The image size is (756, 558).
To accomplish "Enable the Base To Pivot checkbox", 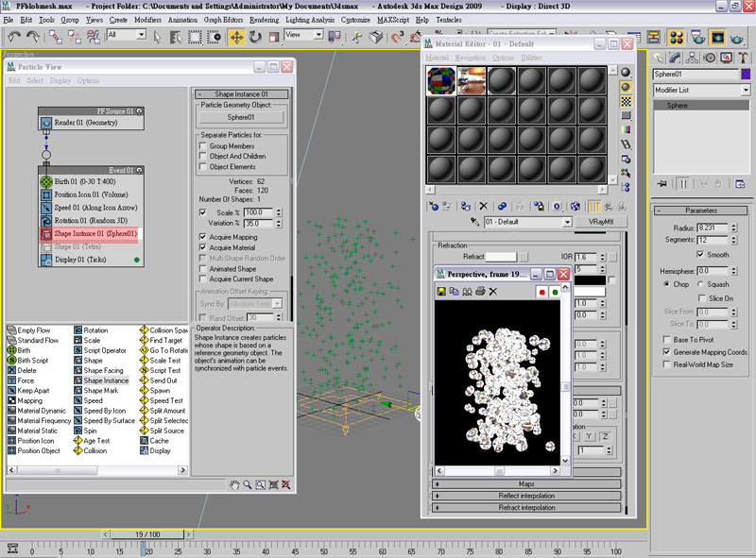I will click(x=666, y=340).
